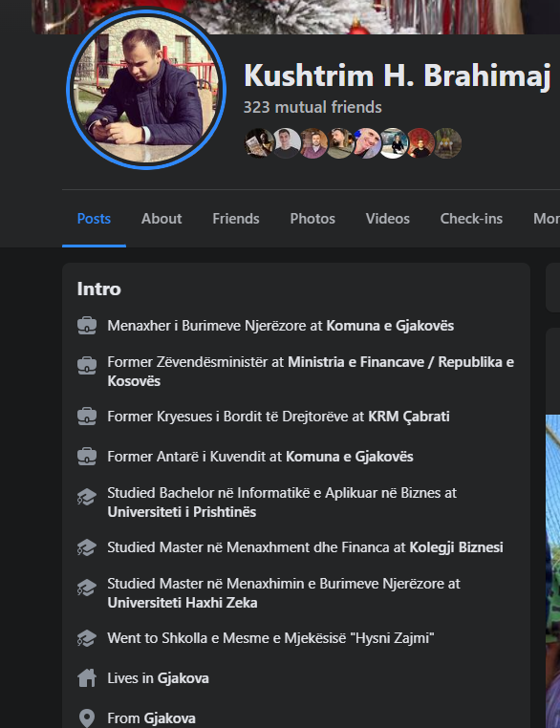Open the Check-ins tab
Screen dimensions: 560x728
tap(471, 219)
